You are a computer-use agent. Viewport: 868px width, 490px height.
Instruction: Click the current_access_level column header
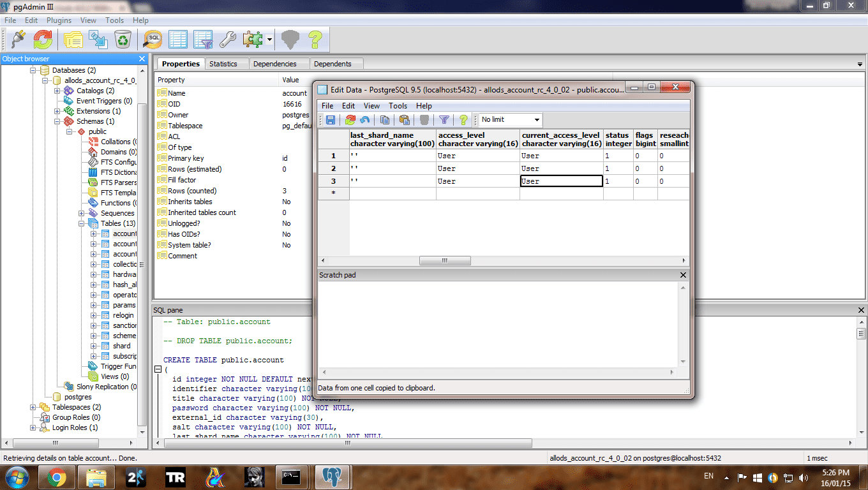click(x=562, y=139)
